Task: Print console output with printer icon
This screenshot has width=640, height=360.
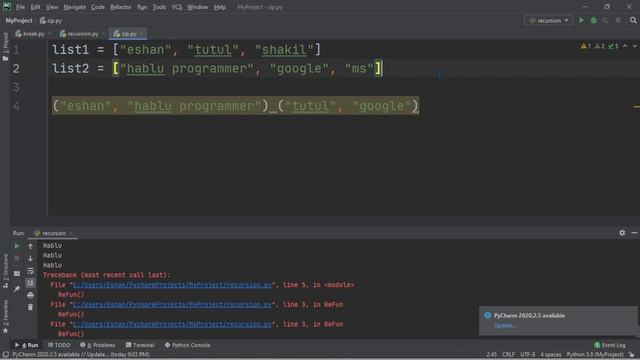Action: tap(30, 295)
